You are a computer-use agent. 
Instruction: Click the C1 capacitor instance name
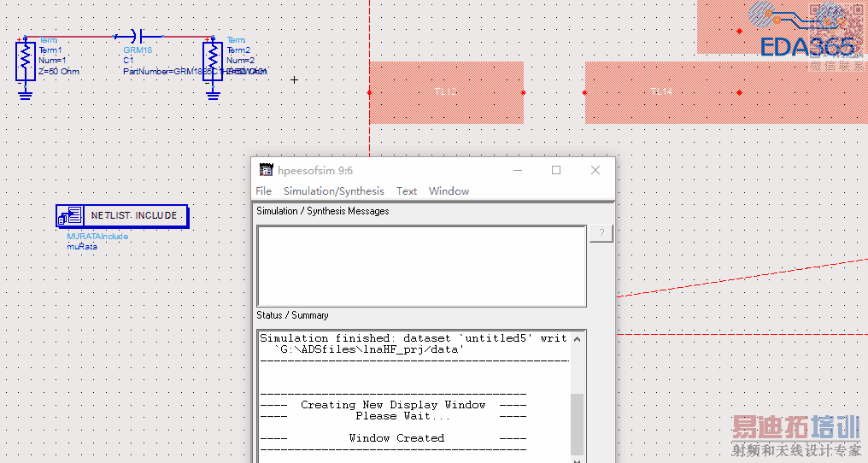pyautogui.click(x=128, y=61)
